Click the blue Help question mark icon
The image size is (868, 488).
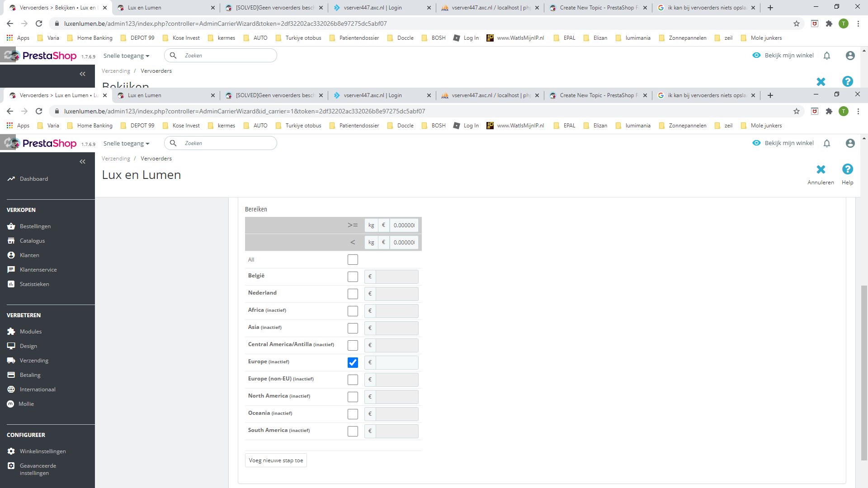[847, 169]
